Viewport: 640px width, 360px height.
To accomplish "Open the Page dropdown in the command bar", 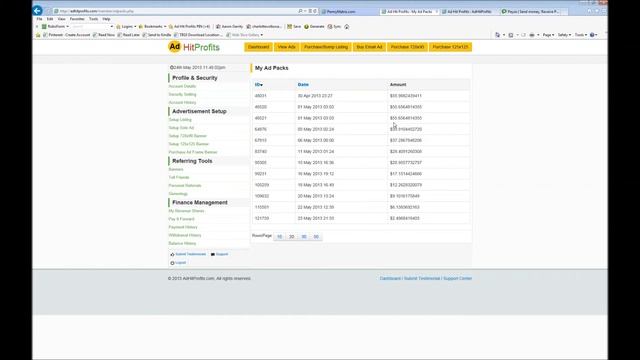I will pyautogui.click(x=548, y=35).
